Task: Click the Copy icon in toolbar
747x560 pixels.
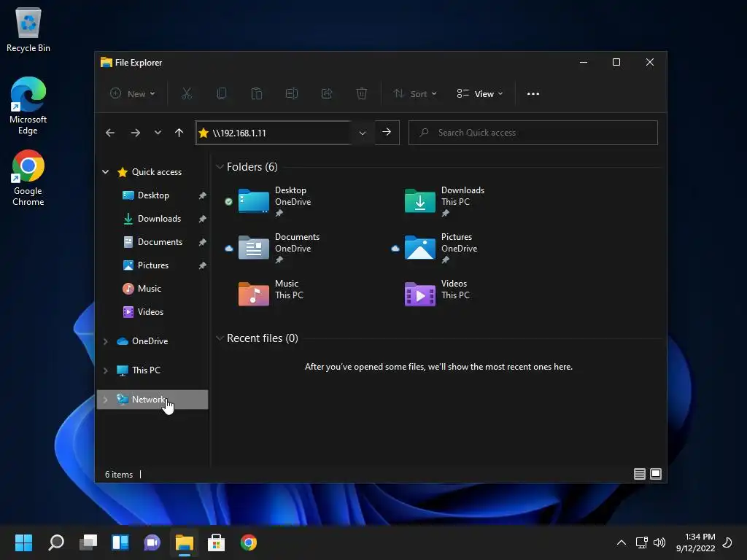Action: point(222,94)
